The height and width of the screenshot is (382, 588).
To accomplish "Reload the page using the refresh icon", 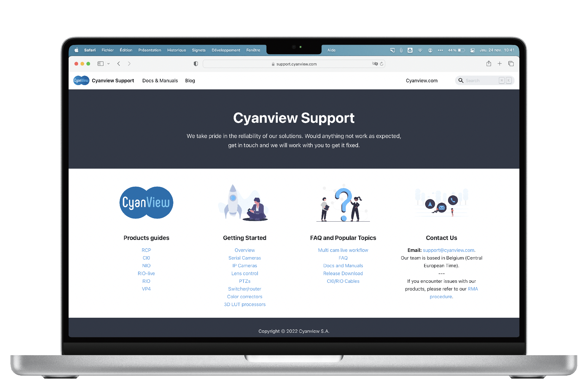I will point(382,64).
